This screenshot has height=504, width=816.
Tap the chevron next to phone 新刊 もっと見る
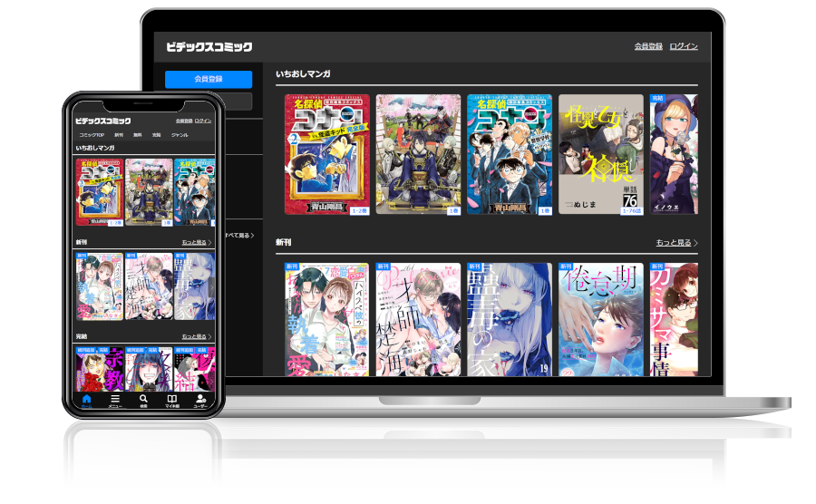coord(209,243)
